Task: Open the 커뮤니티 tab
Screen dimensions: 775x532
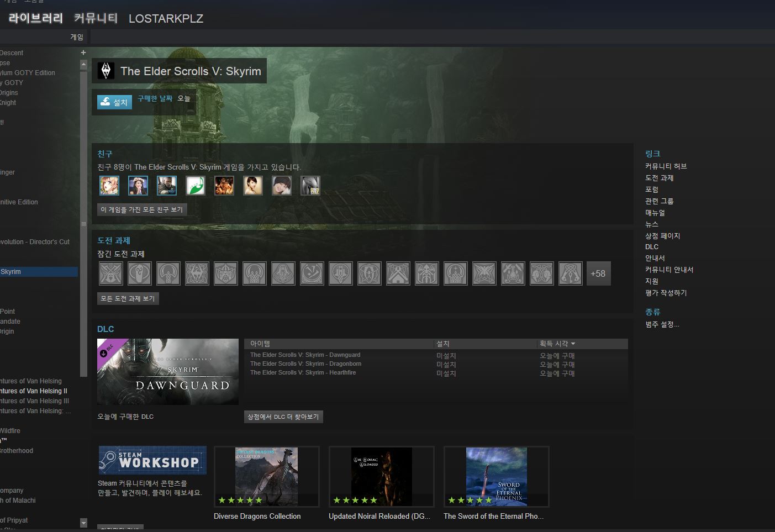Action: [96, 18]
